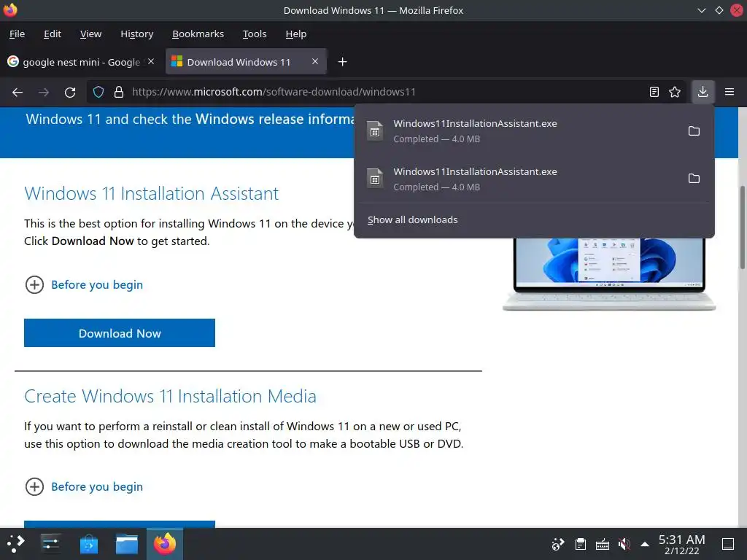Image resolution: width=747 pixels, height=560 pixels.
Task: Go back using the browser back arrow
Action: point(18,92)
